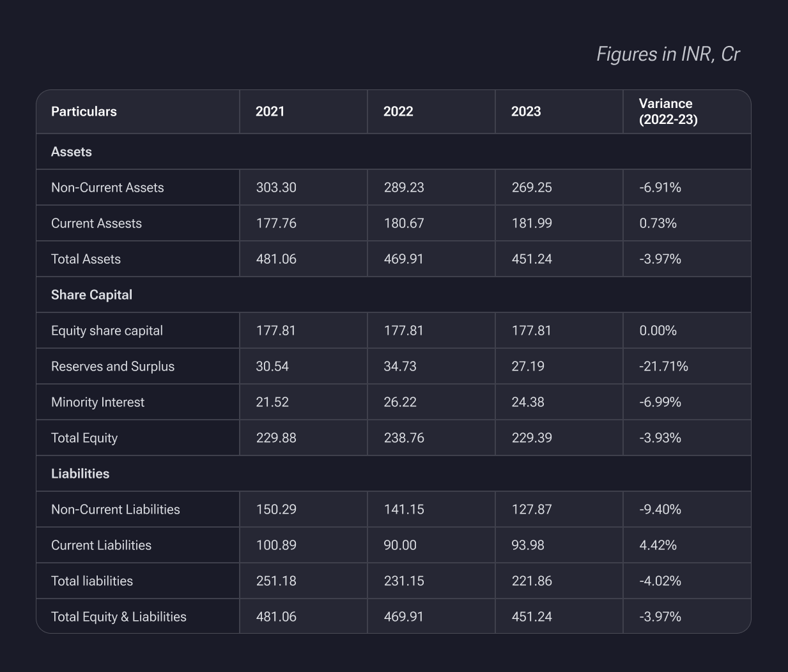
Task: Click the Particulars column header
Action: (x=84, y=112)
